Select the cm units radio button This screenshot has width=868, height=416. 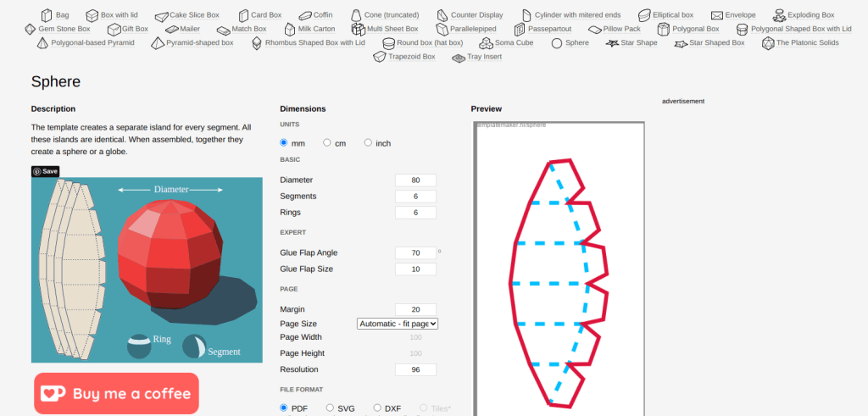point(326,143)
